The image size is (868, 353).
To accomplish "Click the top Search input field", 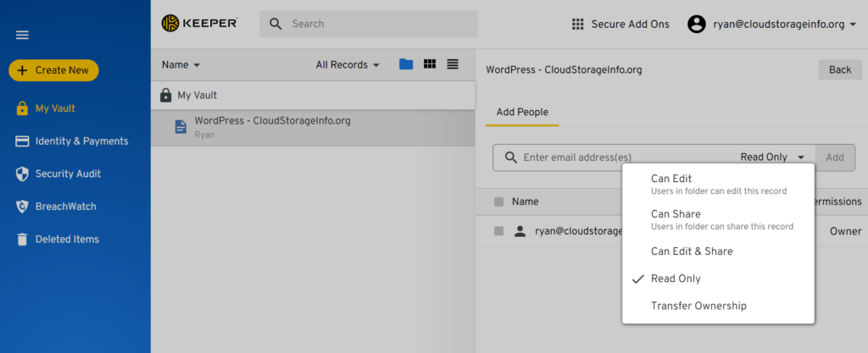I will [369, 24].
